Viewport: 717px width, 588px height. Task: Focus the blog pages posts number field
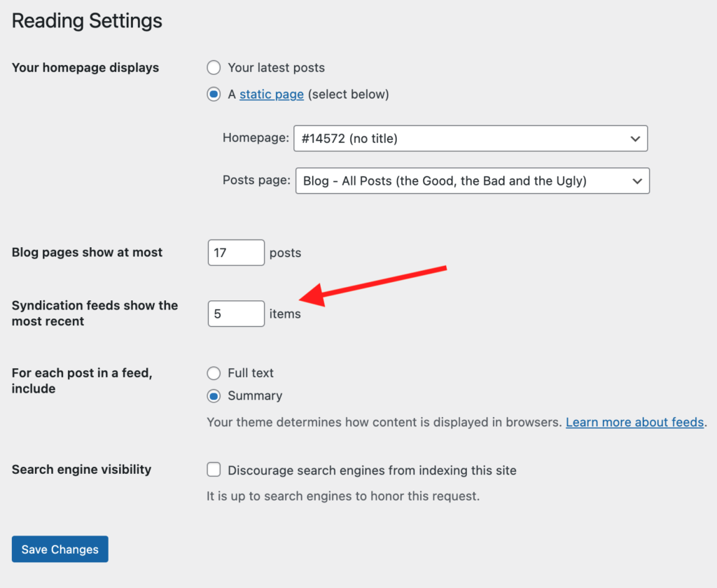(236, 253)
